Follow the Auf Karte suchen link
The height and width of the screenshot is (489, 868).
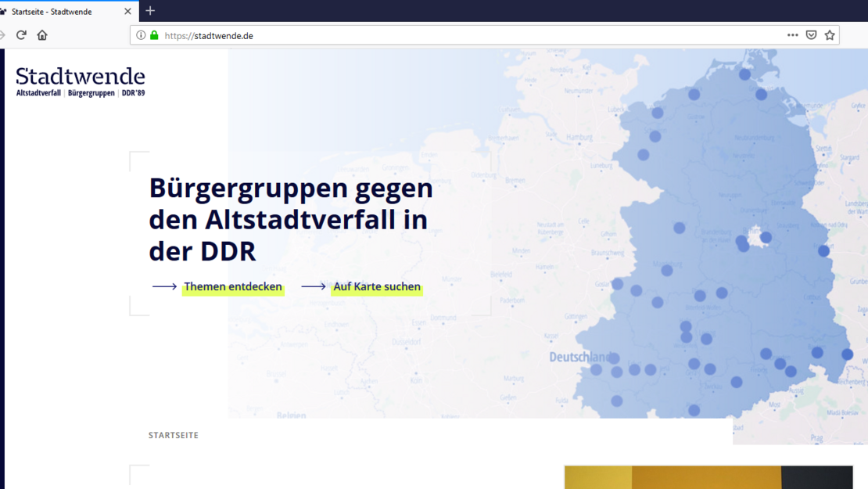[x=377, y=287]
